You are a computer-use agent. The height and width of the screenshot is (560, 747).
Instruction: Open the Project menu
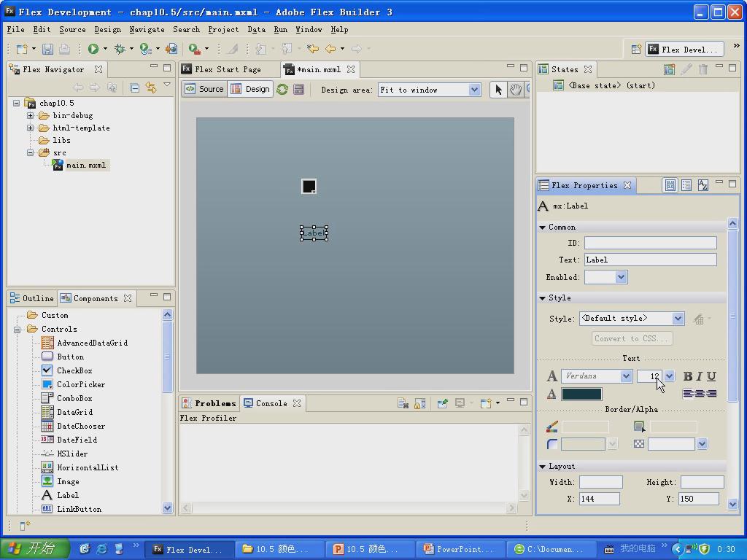point(223,29)
